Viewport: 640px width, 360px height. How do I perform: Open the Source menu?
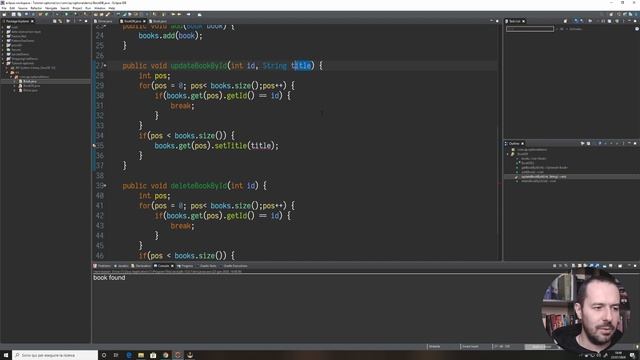(x=23, y=8)
